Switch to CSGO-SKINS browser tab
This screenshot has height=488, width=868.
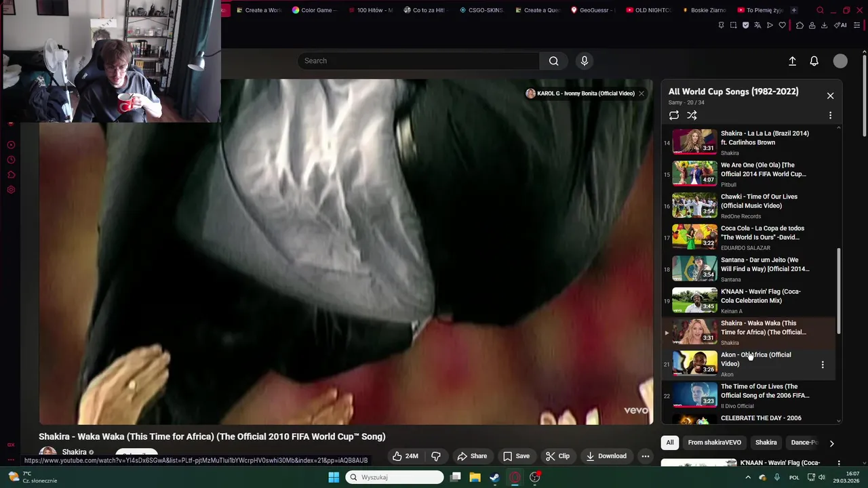coord(481,10)
